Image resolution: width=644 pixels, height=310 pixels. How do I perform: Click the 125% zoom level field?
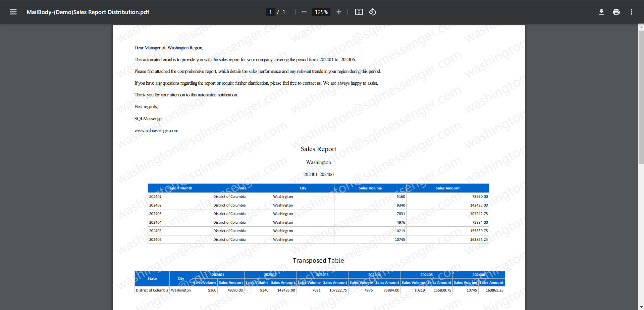pos(321,12)
